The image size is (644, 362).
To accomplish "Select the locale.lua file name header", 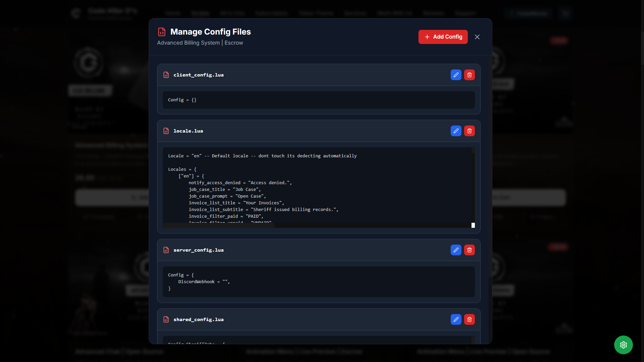I will [188, 131].
